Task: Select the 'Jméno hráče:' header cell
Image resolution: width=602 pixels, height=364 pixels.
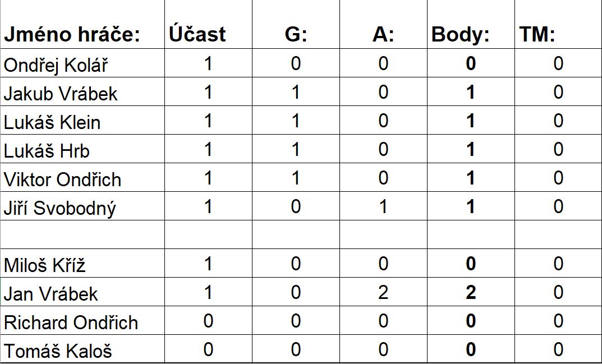Action: click(x=72, y=35)
